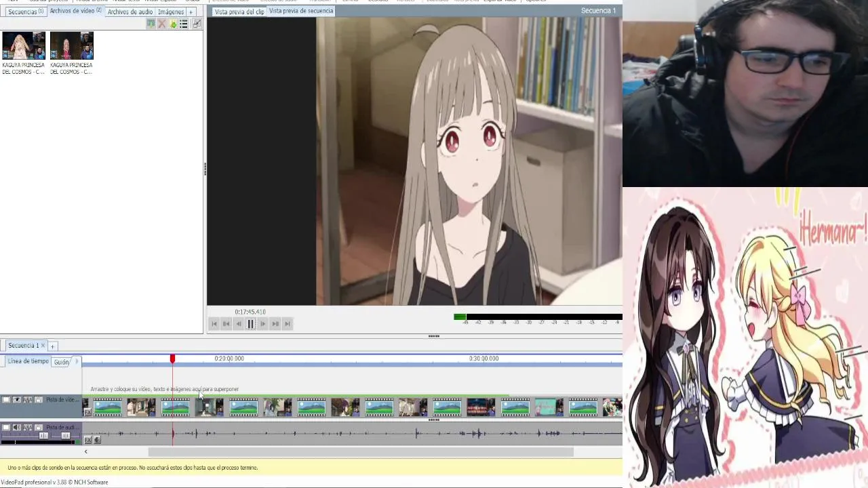Add new sequence with plus tab
This screenshot has width=868, height=488.
point(52,346)
